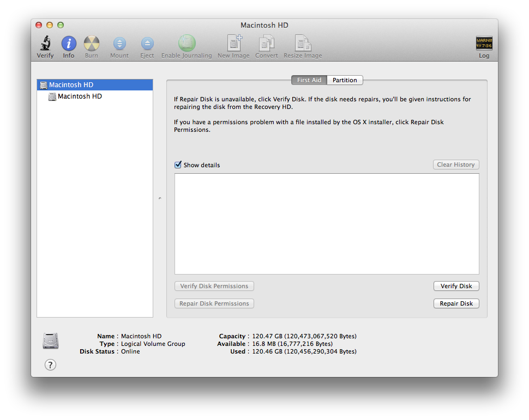
Task: Click the Enable Journaling icon
Action: [187, 43]
